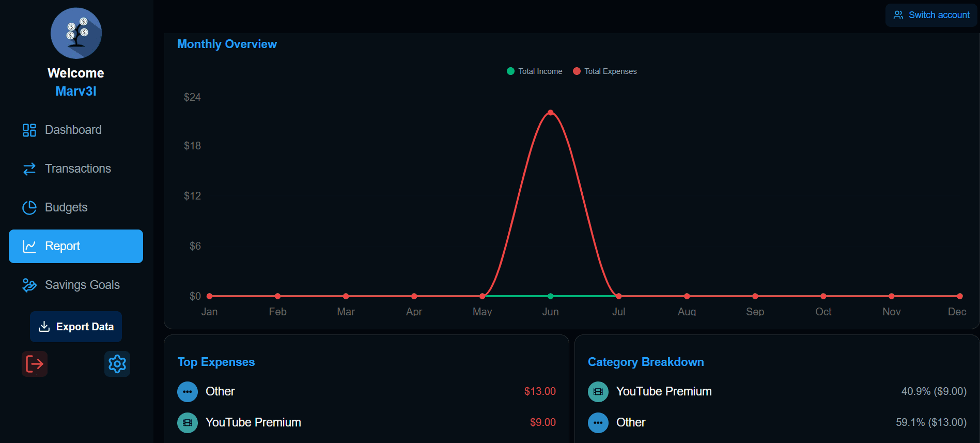Image resolution: width=980 pixels, height=443 pixels.
Task: Click the Monthly Overview heading
Action: (x=227, y=44)
